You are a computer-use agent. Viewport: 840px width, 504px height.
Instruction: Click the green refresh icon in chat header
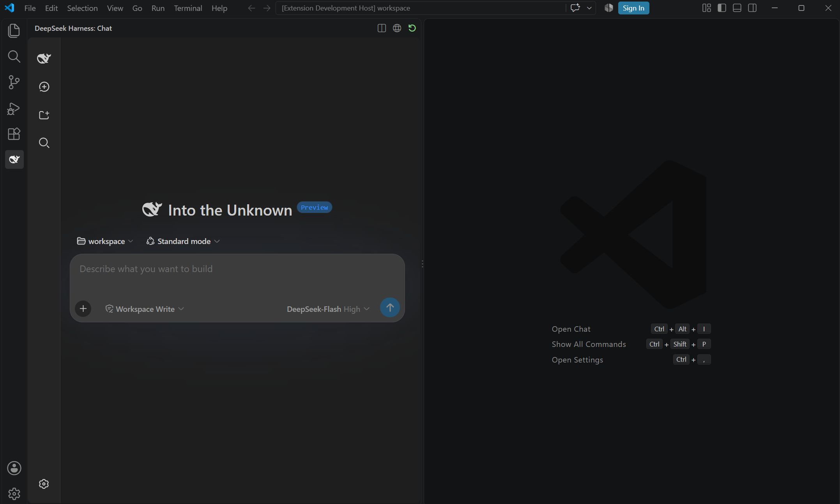(412, 28)
